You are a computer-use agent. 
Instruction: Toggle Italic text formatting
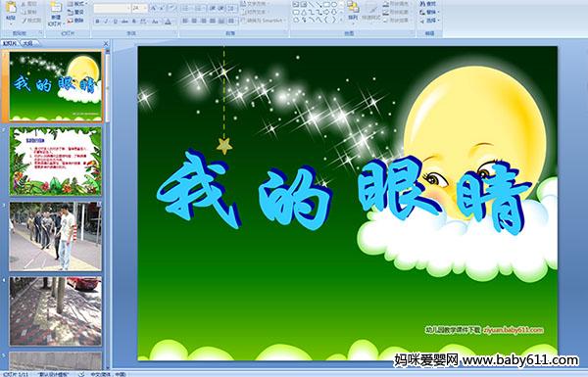[106, 22]
